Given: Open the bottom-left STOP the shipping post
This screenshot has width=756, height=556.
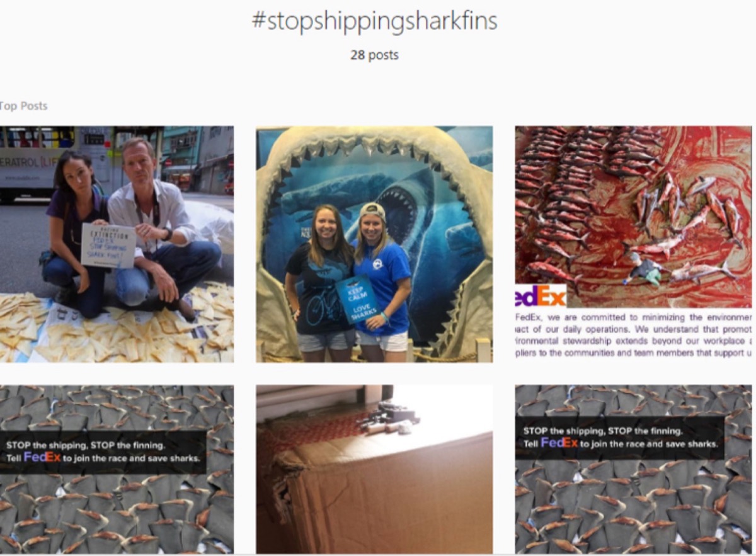Looking at the screenshot, I should point(117,470).
